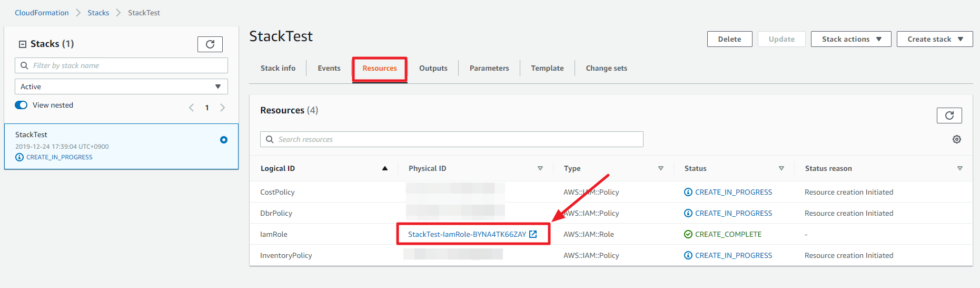Open resources table settings gear

pos(957,139)
